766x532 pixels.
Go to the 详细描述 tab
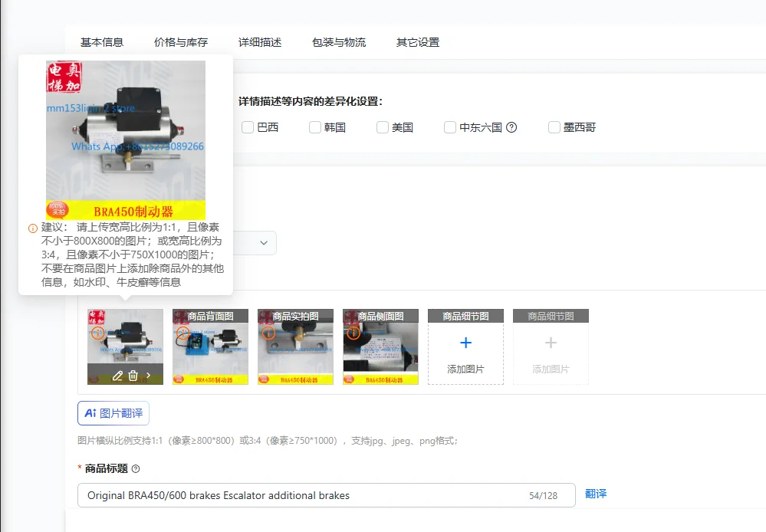pos(260,42)
